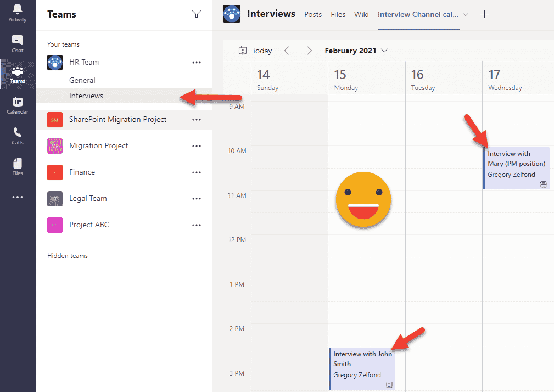
Task: Open Calls in the left rail
Action: click(x=18, y=136)
